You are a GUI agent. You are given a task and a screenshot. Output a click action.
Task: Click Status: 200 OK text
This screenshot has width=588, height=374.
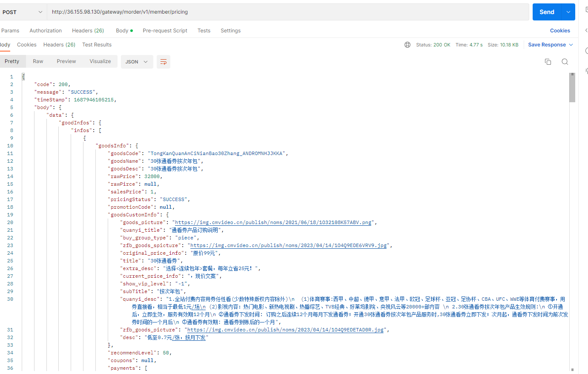pos(433,45)
